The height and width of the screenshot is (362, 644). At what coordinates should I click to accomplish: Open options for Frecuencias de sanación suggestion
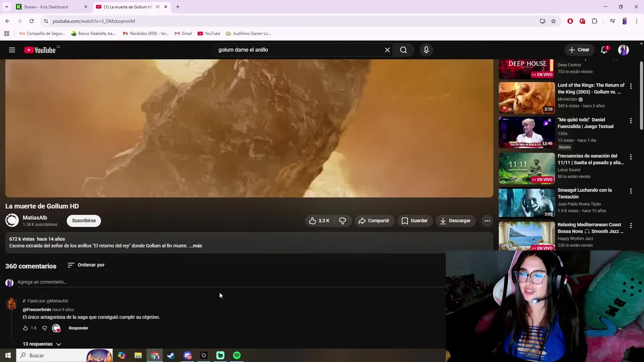(631, 157)
